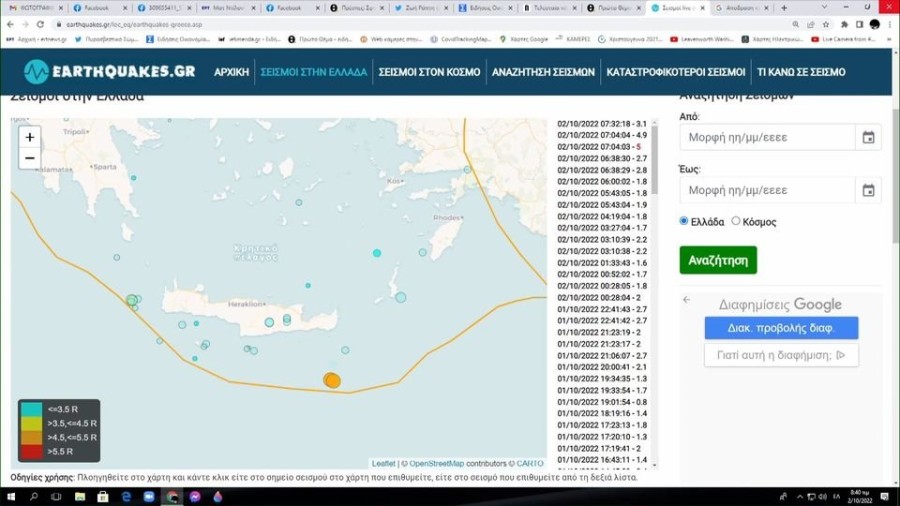Open ΚΑΤΑΣΤΡΟΦΙΚΟΤΕΡΟΙ ΣΕΙΣΜΟΙ menu item
The image size is (900, 506).
pyautogui.click(x=675, y=72)
